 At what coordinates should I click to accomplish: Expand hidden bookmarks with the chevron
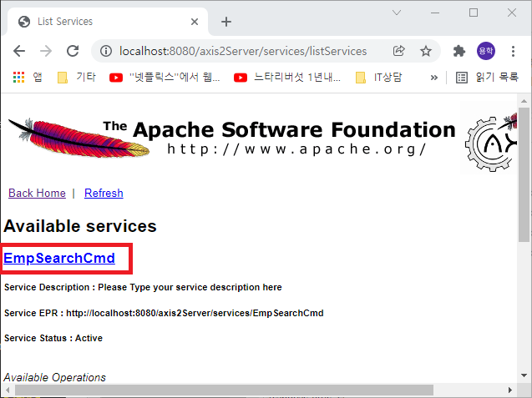pos(434,78)
